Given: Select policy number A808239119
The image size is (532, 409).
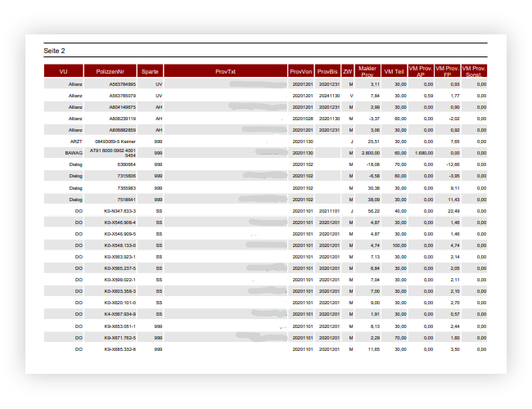Looking at the screenshot, I should (122, 119).
